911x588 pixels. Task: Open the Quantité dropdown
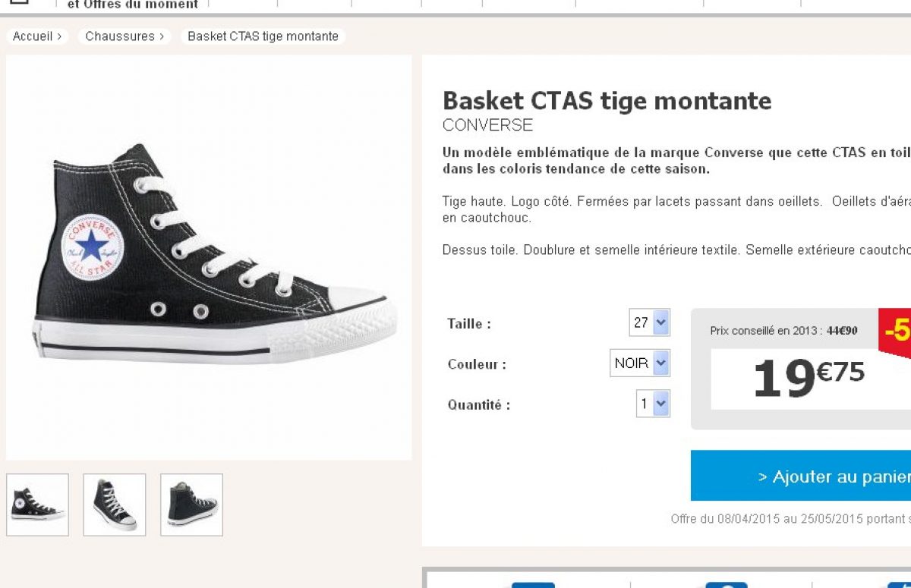[x=653, y=404]
